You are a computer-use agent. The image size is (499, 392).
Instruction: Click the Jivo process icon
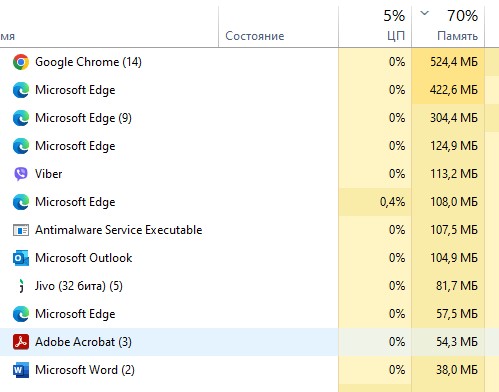[x=21, y=286]
